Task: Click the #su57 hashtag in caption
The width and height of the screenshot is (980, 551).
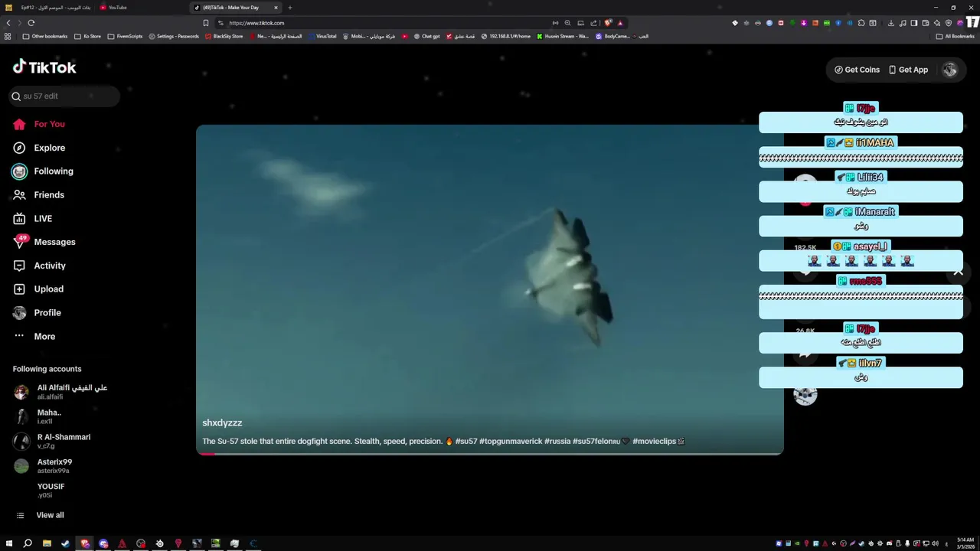Action: click(466, 442)
